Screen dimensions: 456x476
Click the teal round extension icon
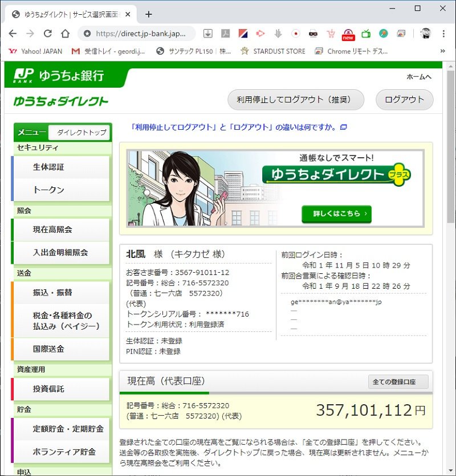pyautogui.click(x=384, y=34)
